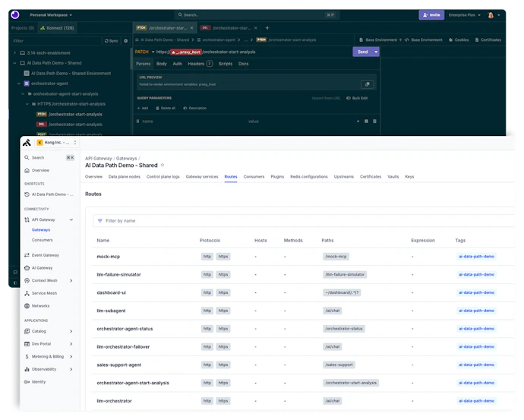Open the Docs tab in request pane

243,64
